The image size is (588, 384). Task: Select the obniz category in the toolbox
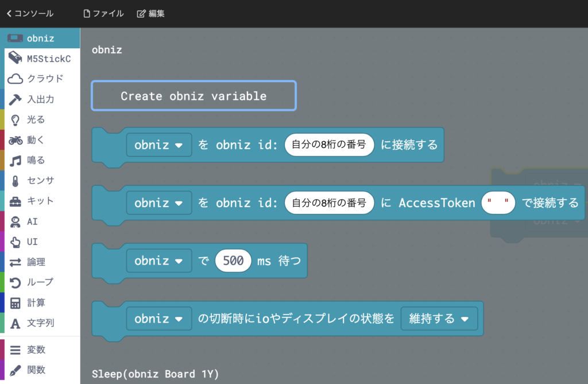click(40, 38)
